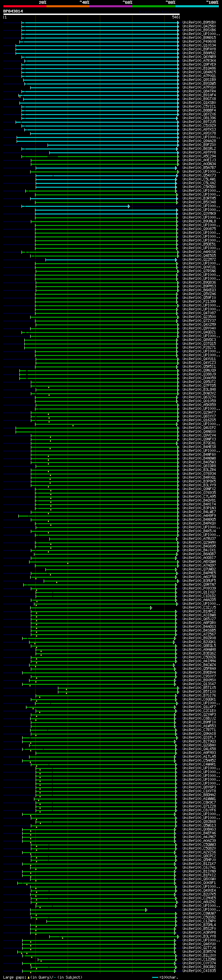
Task: Select label UniRef100_Q9SIB9
Action: pos(199,80)
